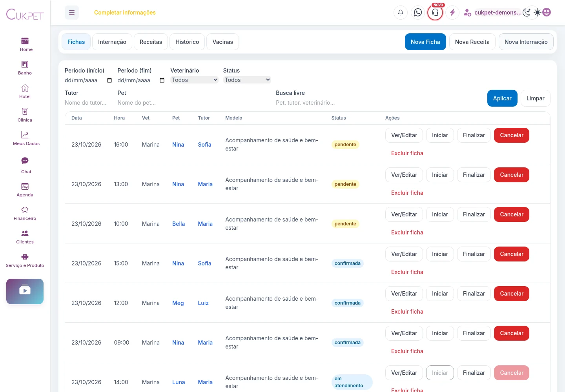
Task: Expand the Status filter dropdown
Action: 247,80
